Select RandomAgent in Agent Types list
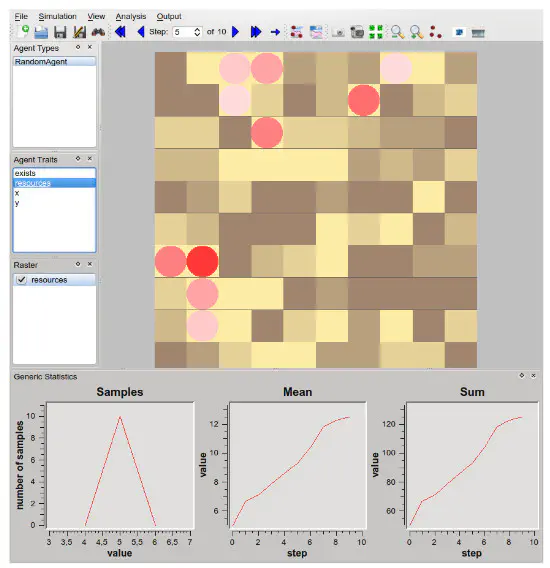Viewport: 550px width, 568px height. [x=54, y=62]
